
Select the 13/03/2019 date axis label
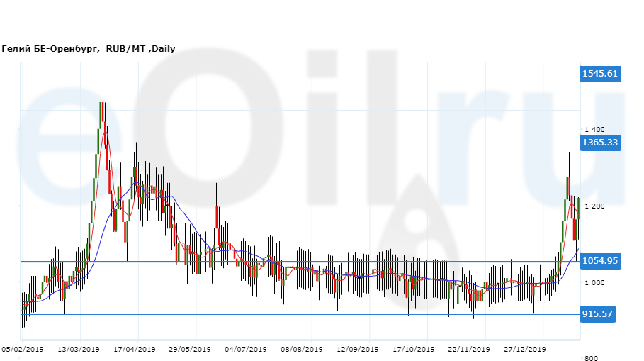[x=79, y=350]
